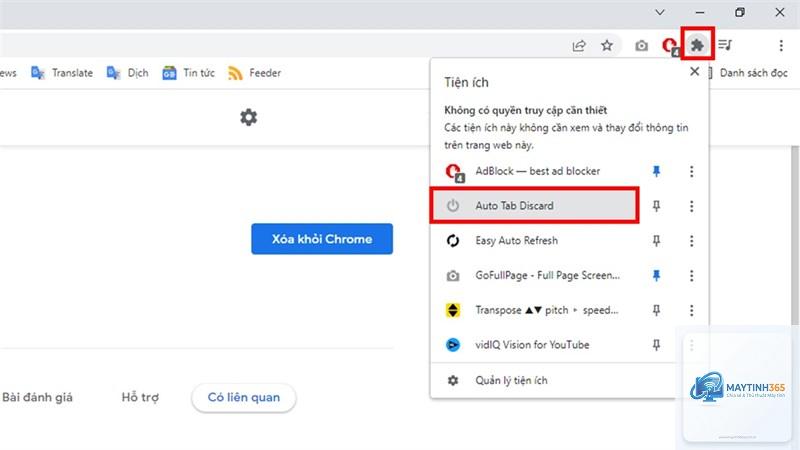Click the Transpose yellow arrows icon
This screenshot has width=800, height=450.
453,310
